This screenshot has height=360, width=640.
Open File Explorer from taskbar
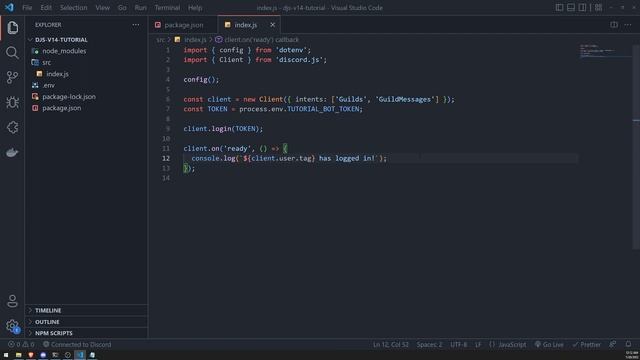point(18,355)
